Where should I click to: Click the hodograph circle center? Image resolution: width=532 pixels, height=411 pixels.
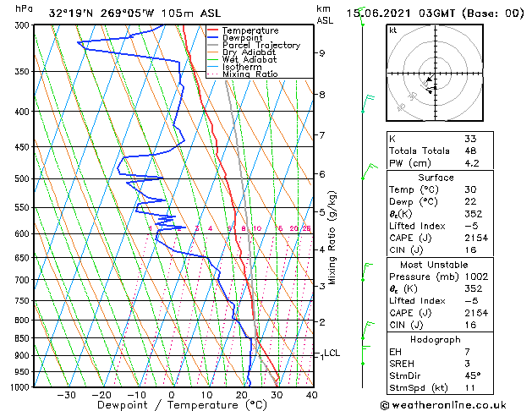tap(435, 74)
